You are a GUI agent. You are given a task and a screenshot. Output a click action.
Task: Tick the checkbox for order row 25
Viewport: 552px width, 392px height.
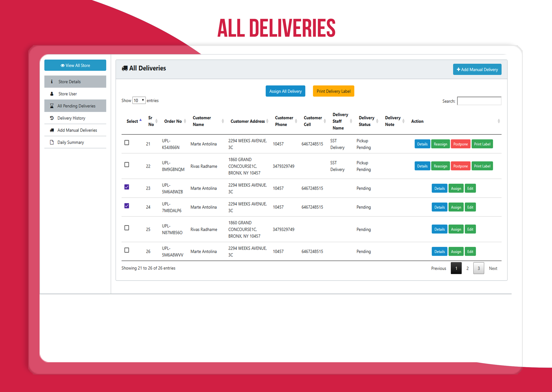[x=127, y=228]
